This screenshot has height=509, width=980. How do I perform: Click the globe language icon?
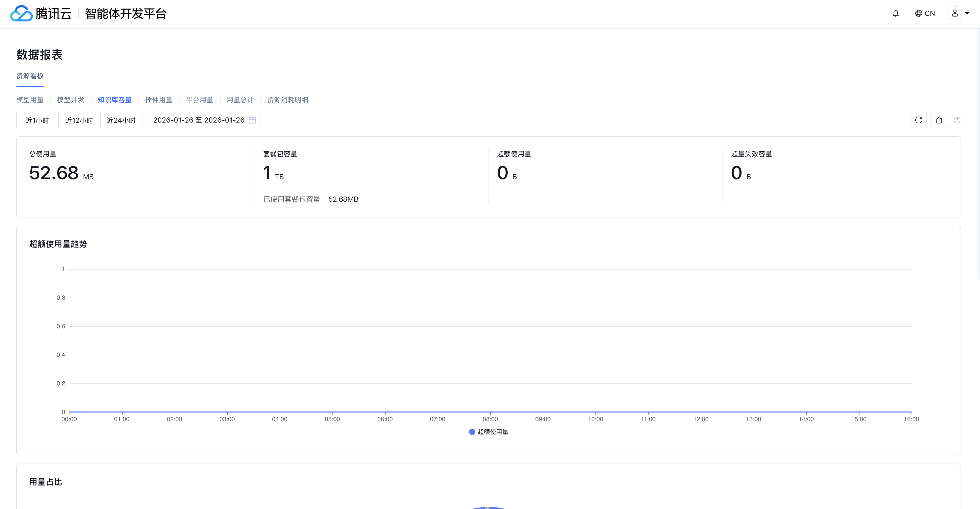click(x=918, y=14)
